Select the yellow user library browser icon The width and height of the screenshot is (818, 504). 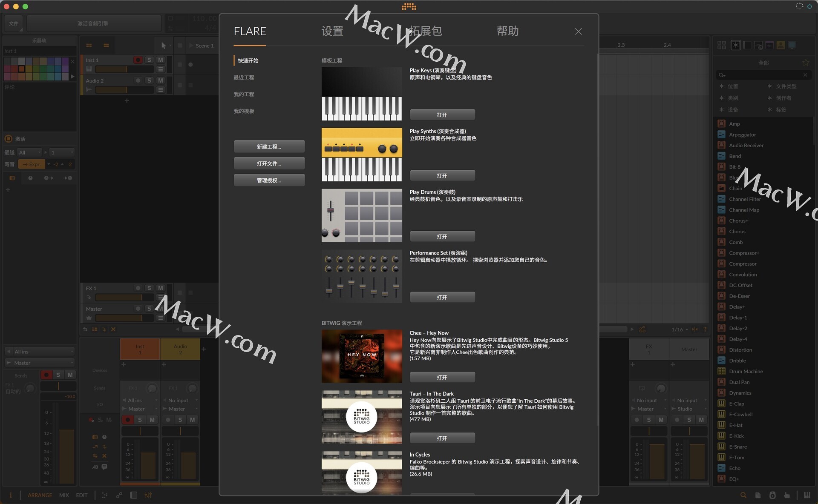(781, 45)
